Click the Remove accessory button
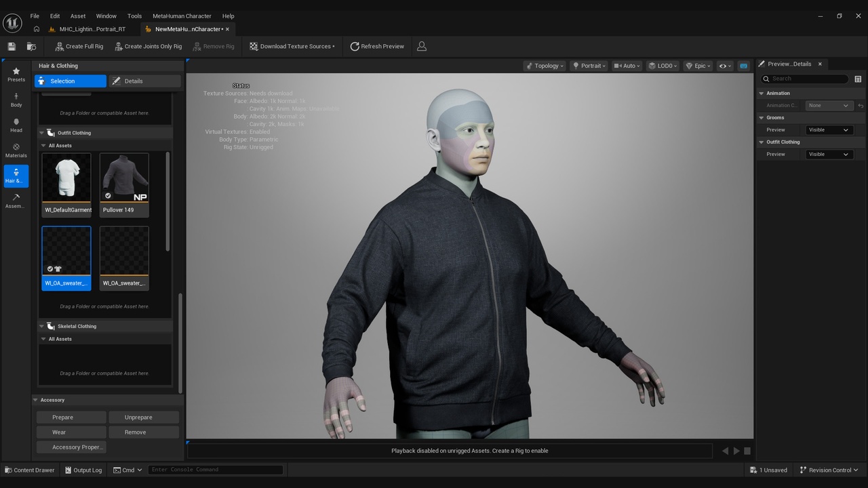 144,432
